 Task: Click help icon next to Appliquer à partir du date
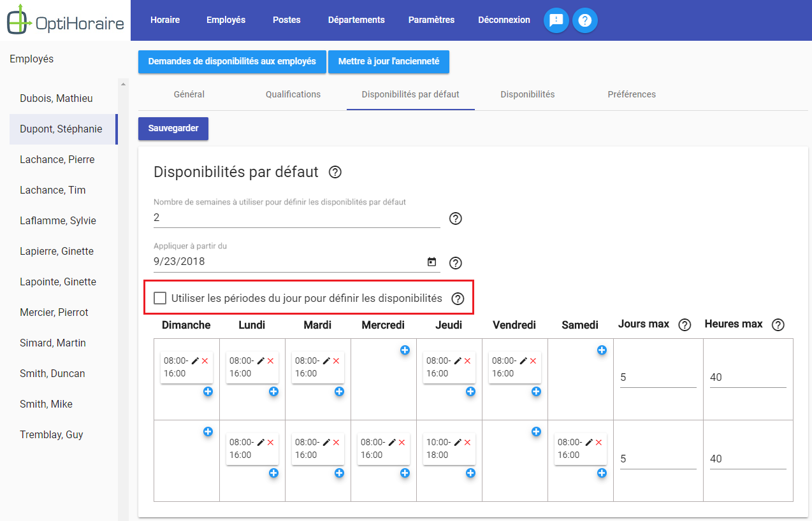pos(455,262)
